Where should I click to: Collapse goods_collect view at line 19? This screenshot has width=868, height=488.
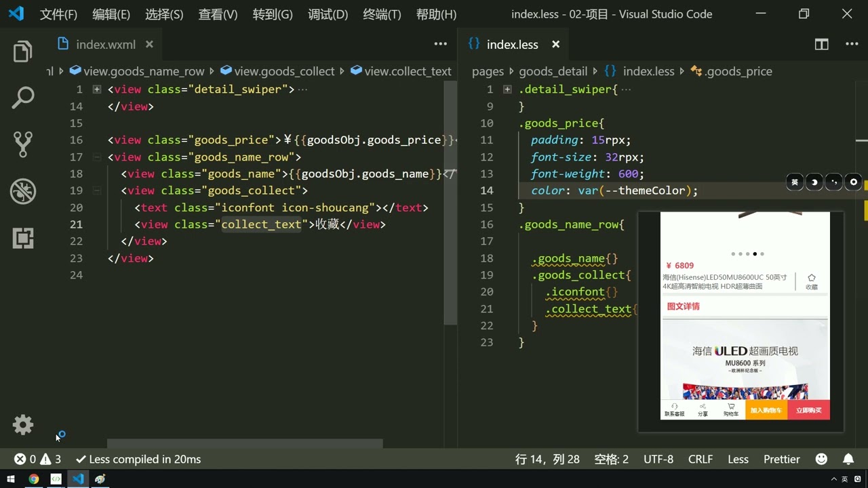click(97, 191)
